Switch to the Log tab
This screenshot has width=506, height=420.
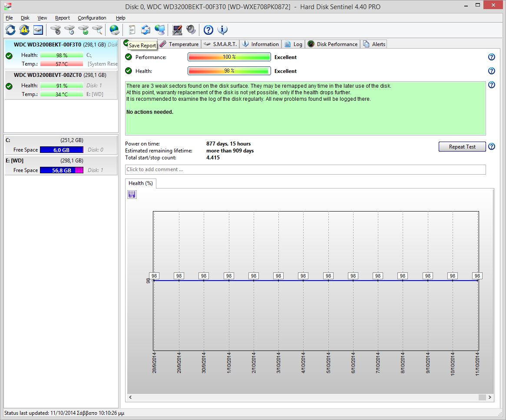pos(294,44)
